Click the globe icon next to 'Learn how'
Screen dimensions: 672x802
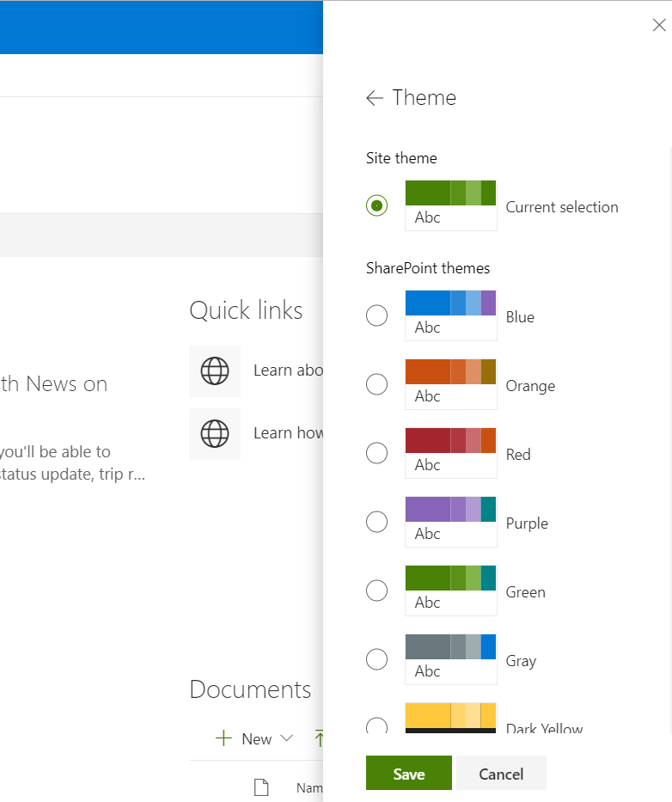click(x=215, y=434)
